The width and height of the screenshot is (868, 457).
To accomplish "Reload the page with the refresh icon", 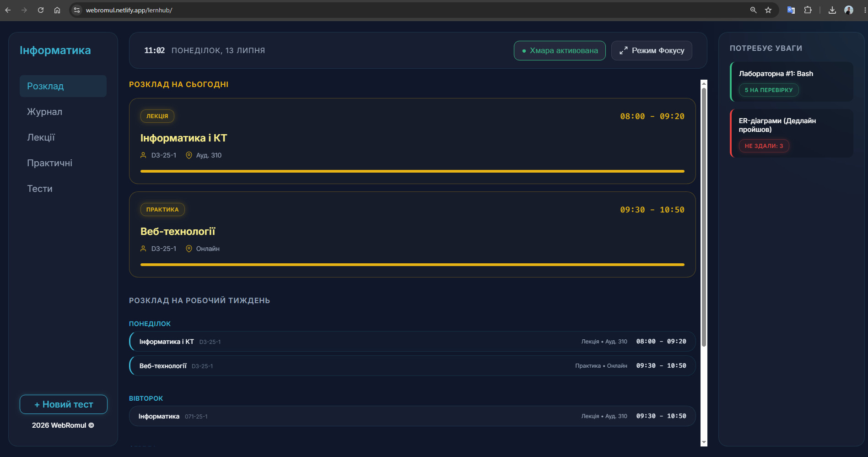I will tap(41, 10).
